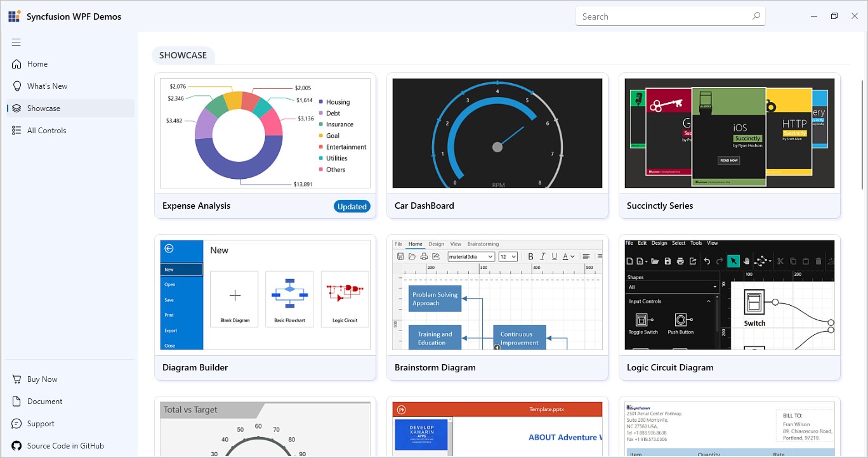Viewport: 868px width, 458px height.
Task: Click the Logic Circuit Diagram card title
Action: (670, 368)
